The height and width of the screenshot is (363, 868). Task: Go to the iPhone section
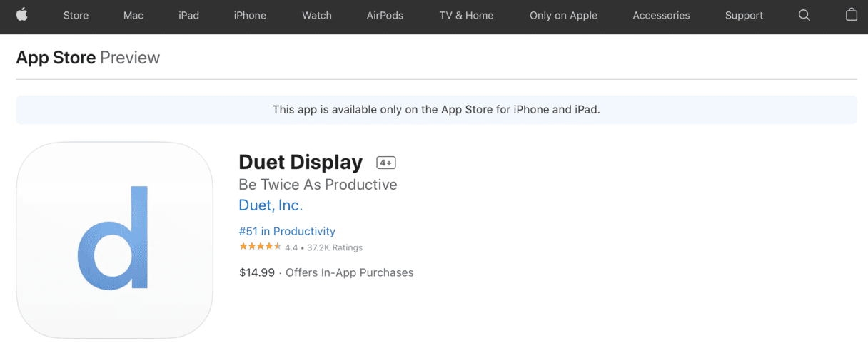click(250, 15)
